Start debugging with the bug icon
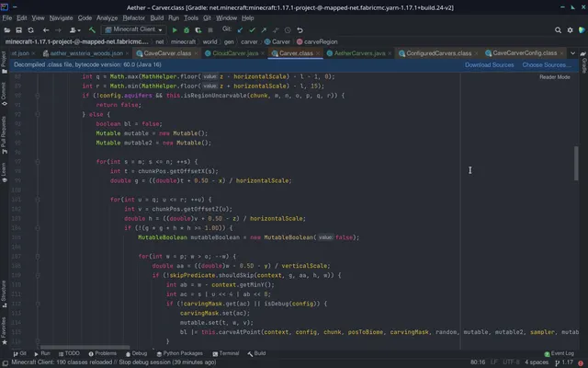This screenshot has width=588, height=368. click(187, 30)
